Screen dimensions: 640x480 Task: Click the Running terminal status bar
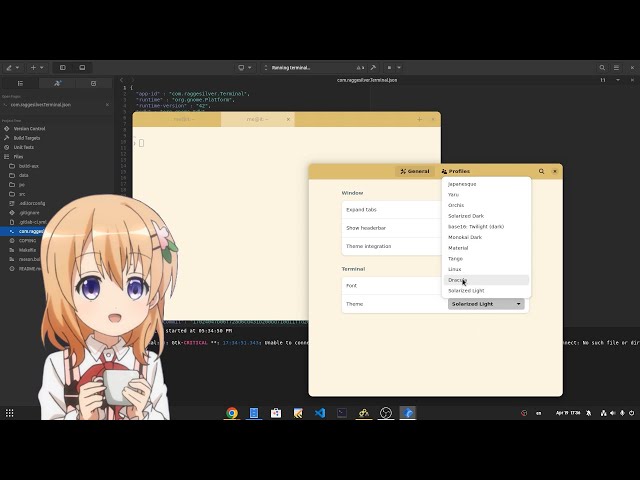click(313, 68)
